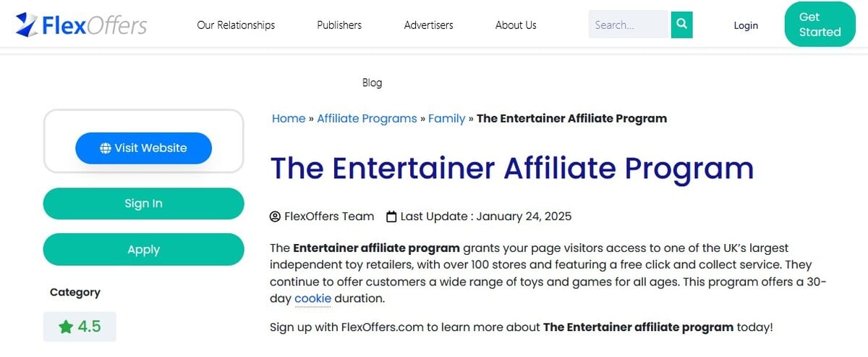Open the Affiliate Programs breadcrumb link

click(367, 119)
